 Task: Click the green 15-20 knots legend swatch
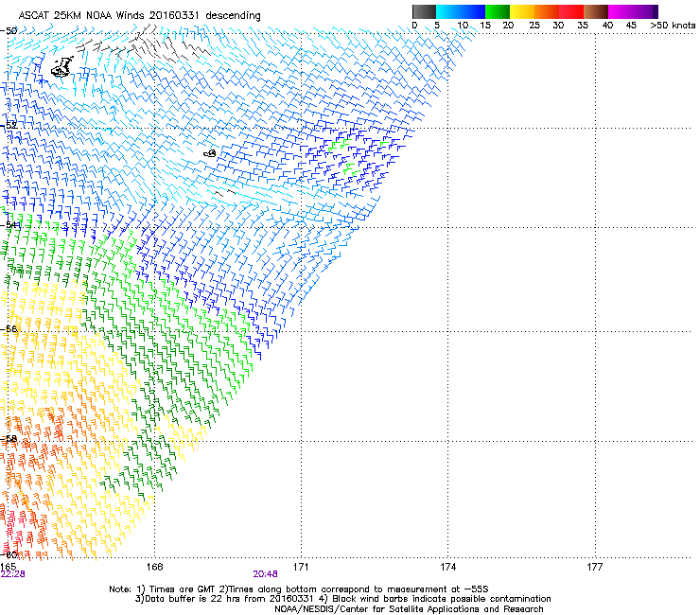(x=498, y=11)
